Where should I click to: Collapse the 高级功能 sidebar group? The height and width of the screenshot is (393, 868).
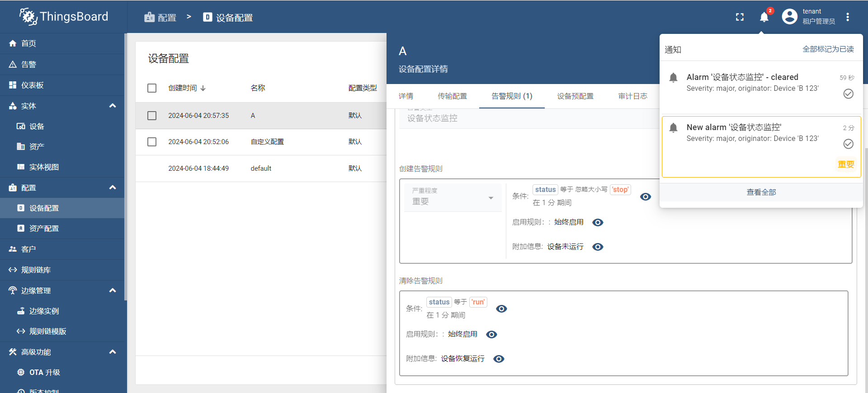click(x=113, y=352)
